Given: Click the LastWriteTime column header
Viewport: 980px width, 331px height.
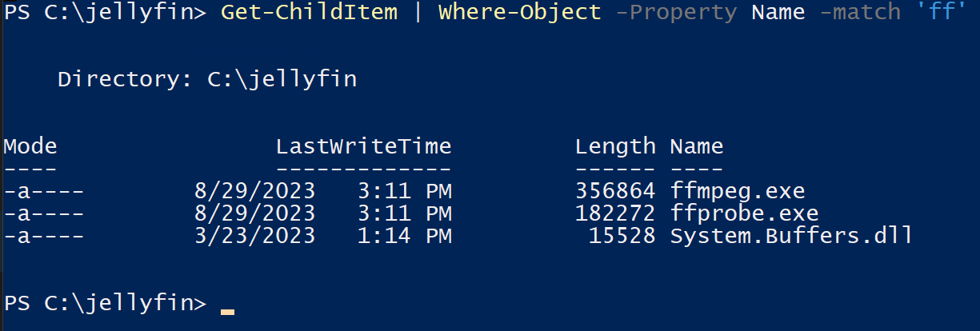Looking at the screenshot, I should (x=363, y=147).
